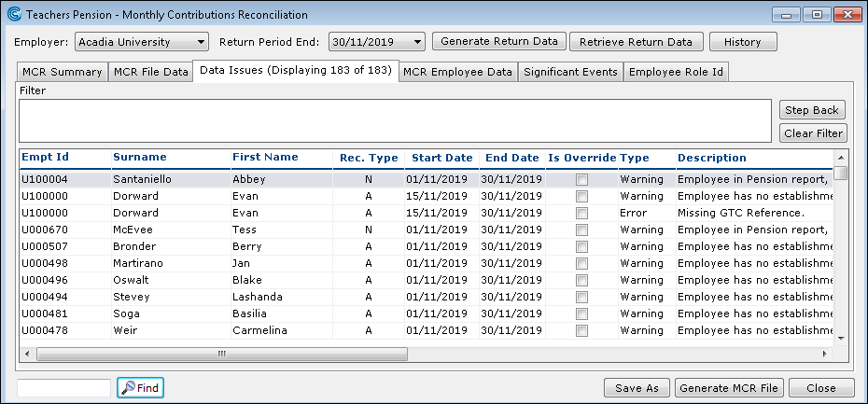Open the Employee Role Id tab
868x404 pixels.
pyautogui.click(x=676, y=72)
